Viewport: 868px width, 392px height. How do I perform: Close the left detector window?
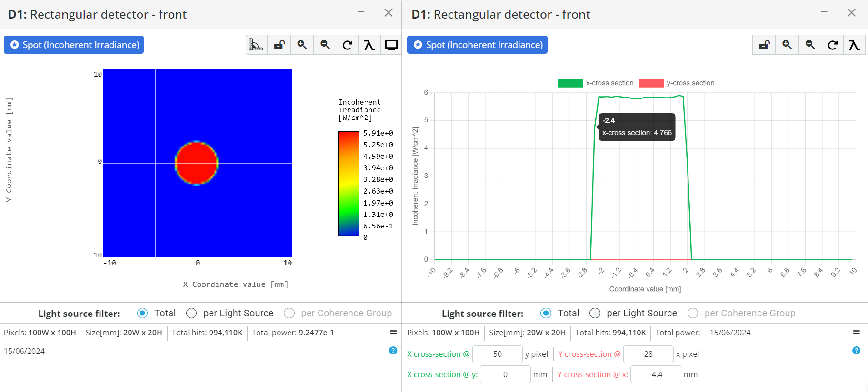[x=389, y=13]
